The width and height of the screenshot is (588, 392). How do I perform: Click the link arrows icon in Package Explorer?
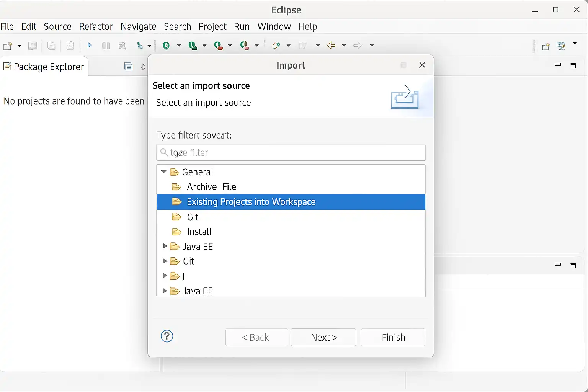pyautogui.click(x=143, y=67)
